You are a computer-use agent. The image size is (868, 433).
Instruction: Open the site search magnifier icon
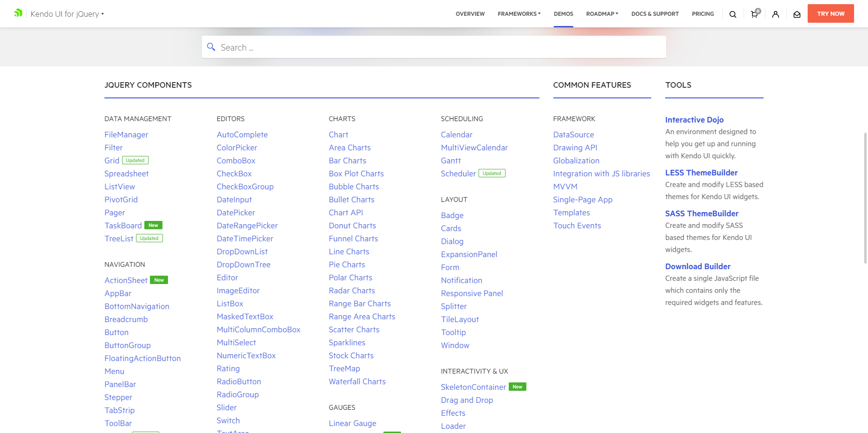coord(733,14)
